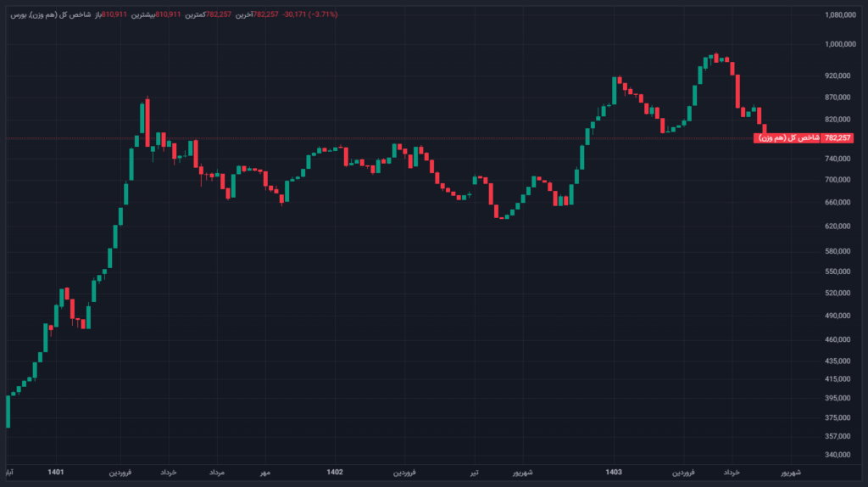Click the باز open value 810,911
Screen dimensions: 868x487
(x=114, y=14)
